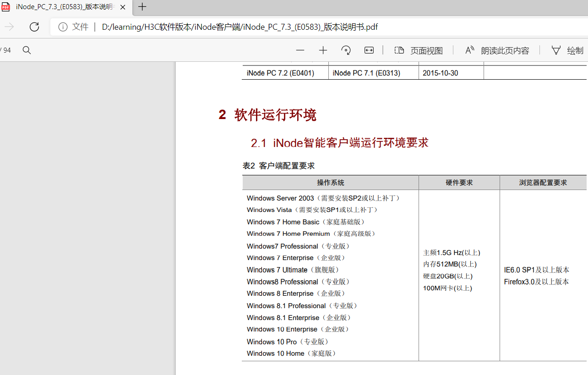
Task: Click the 主频1.5G Hz(以上) requirement
Action: click(452, 253)
